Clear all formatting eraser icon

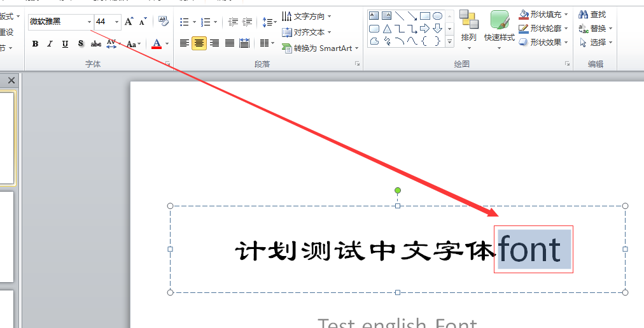click(x=163, y=22)
